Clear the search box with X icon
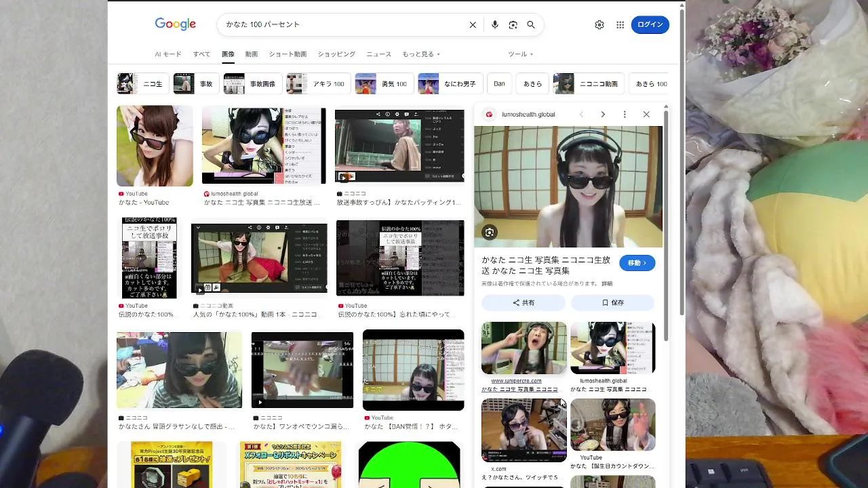The image size is (868, 488). pyautogui.click(x=473, y=24)
